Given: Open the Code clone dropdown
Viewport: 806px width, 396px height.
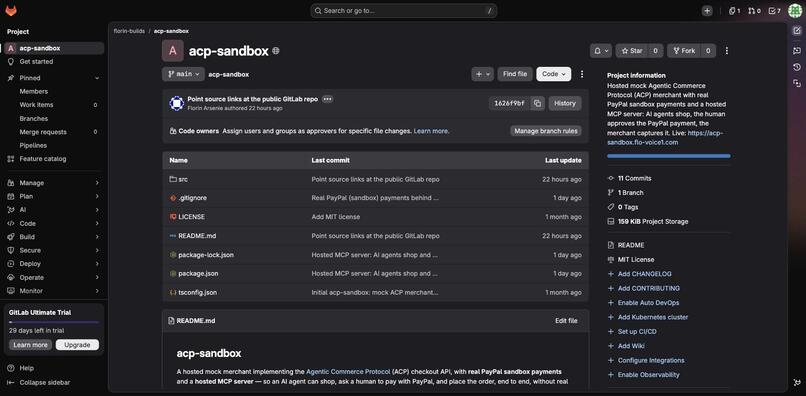Looking at the screenshot, I should click(554, 74).
